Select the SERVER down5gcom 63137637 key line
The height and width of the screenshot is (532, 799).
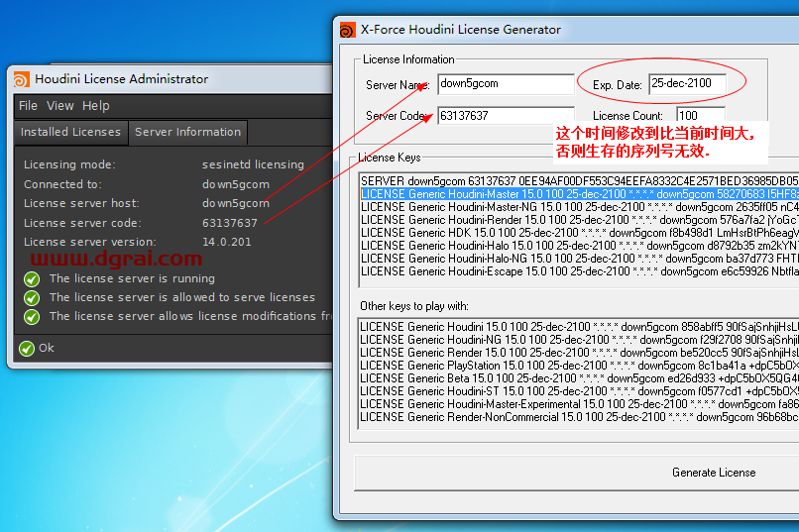tap(579, 181)
